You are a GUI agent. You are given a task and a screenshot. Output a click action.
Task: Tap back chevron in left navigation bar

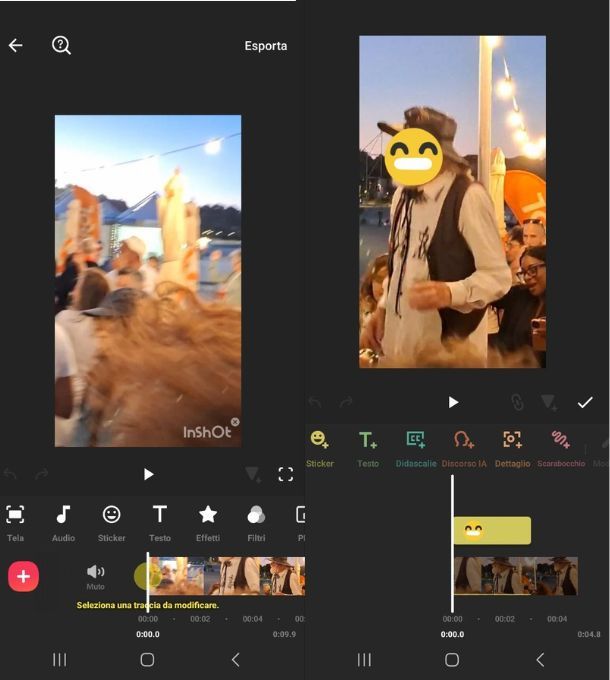coord(235,660)
